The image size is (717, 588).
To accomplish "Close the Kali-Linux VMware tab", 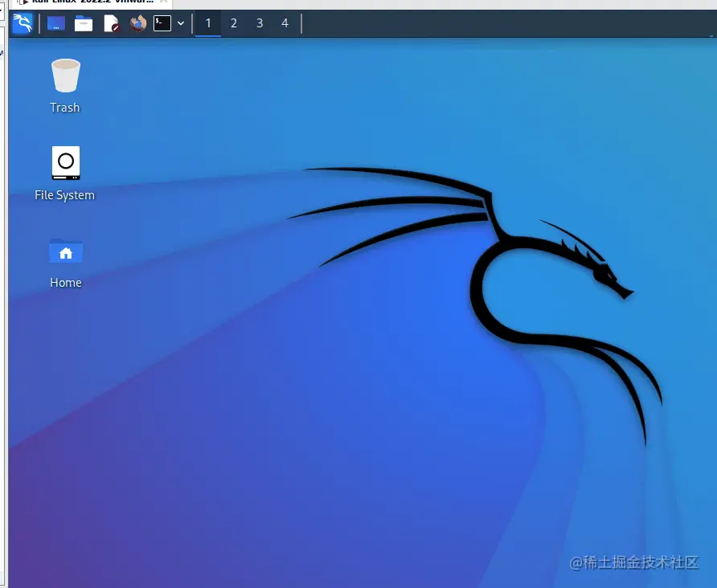I will coord(164,2).
